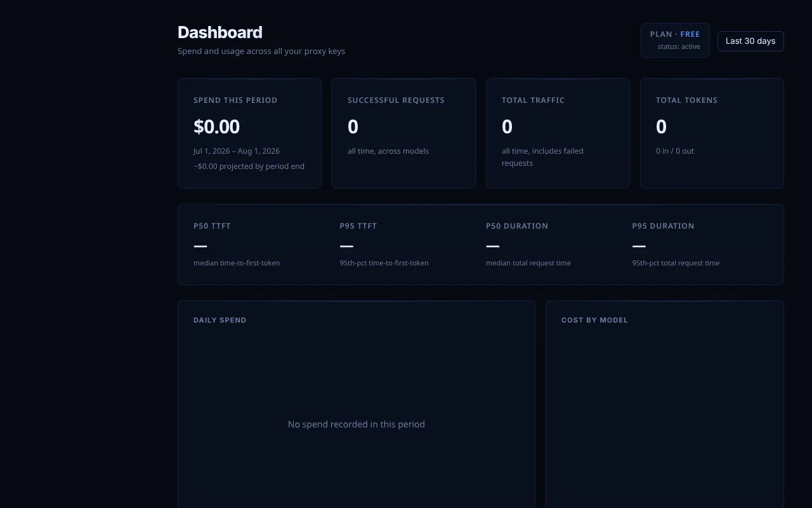Click the Dashboard page heading
The width and height of the screenshot is (812, 508).
(220, 32)
